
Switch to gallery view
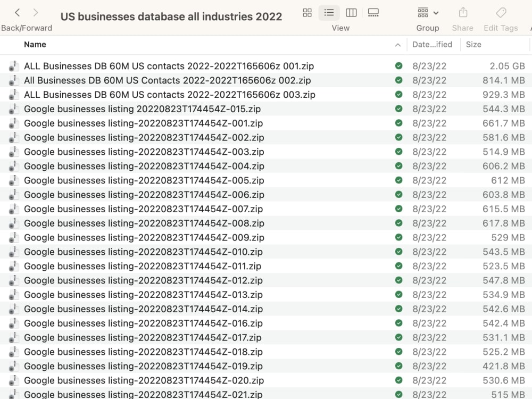(373, 13)
